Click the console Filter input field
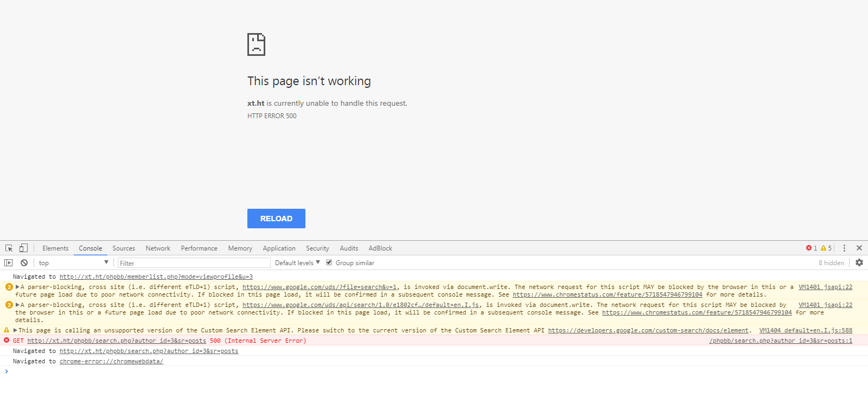The width and height of the screenshot is (868, 417). point(194,263)
